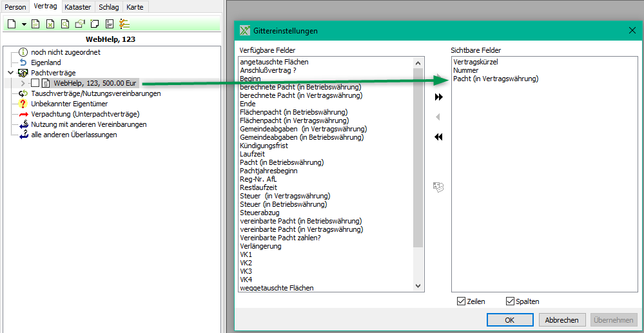Click the available fields list scrollbar down arrow
The width and height of the screenshot is (644, 333).
pos(418,286)
